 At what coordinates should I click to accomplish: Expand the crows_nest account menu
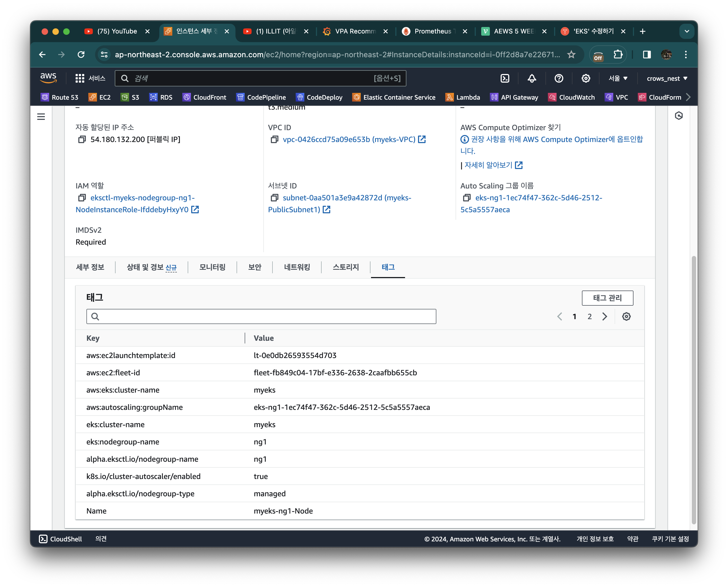point(667,79)
